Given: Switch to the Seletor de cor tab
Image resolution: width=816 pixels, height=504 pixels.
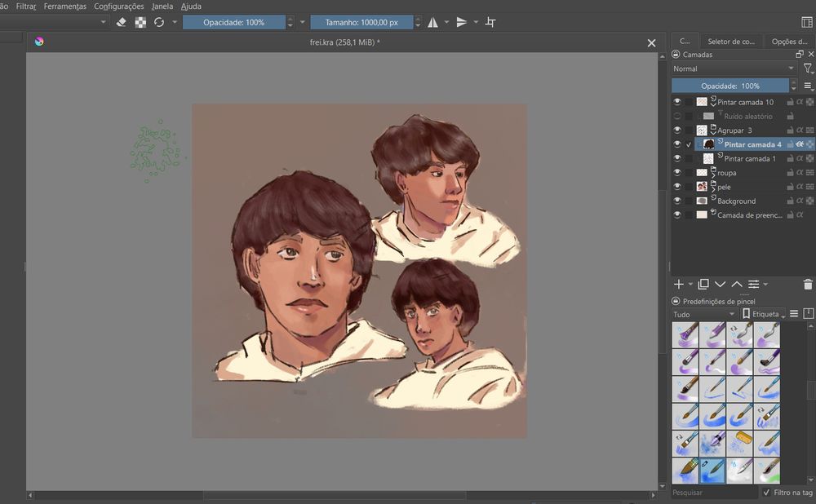Looking at the screenshot, I should [732, 41].
